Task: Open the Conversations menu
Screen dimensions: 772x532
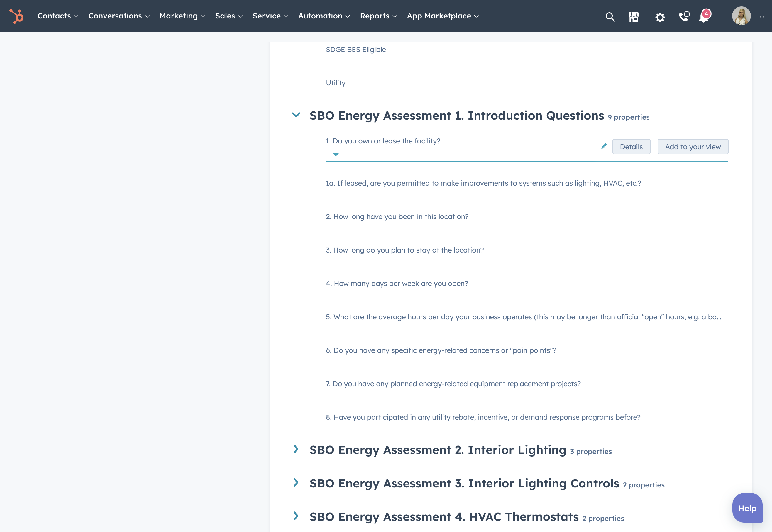Action: point(119,16)
